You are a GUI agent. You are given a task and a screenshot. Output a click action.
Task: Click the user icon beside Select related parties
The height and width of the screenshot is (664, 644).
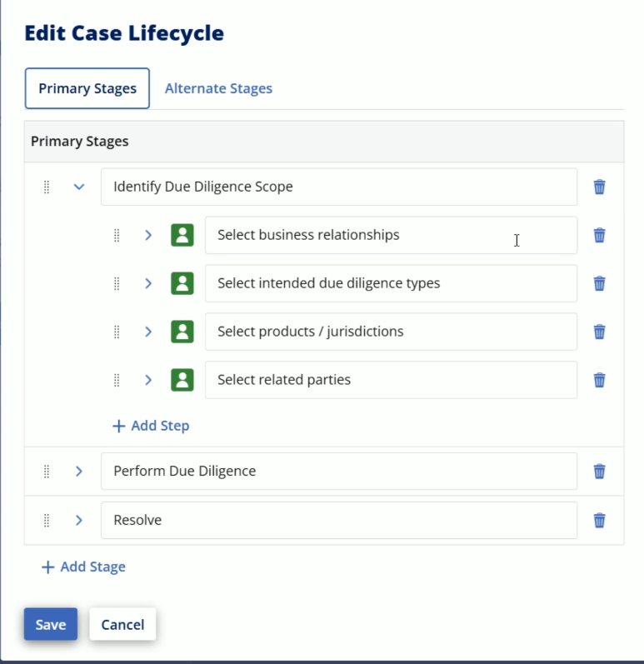[x=182, y=380]
